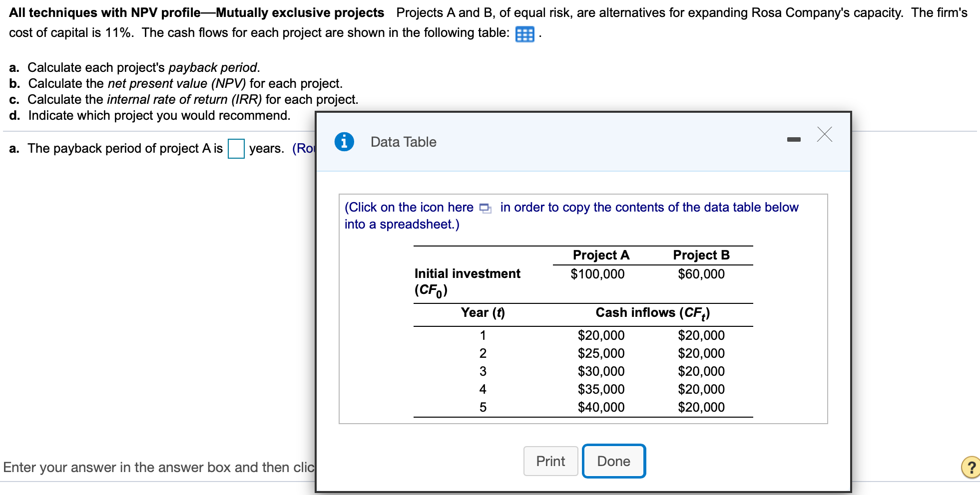The width and height of the screenshot is (980, 495).
Task: Click the info icon in Data Table header
Action: coord(344,141)
